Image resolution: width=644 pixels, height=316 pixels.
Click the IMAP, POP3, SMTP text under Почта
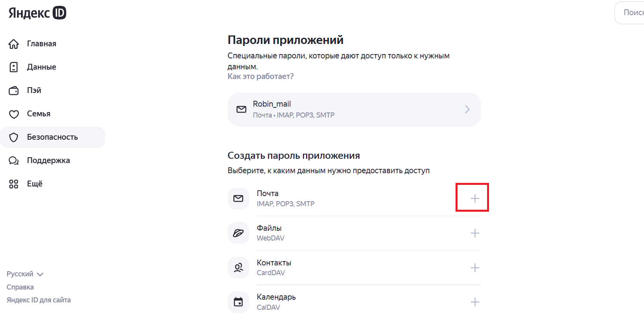[286, 204]
